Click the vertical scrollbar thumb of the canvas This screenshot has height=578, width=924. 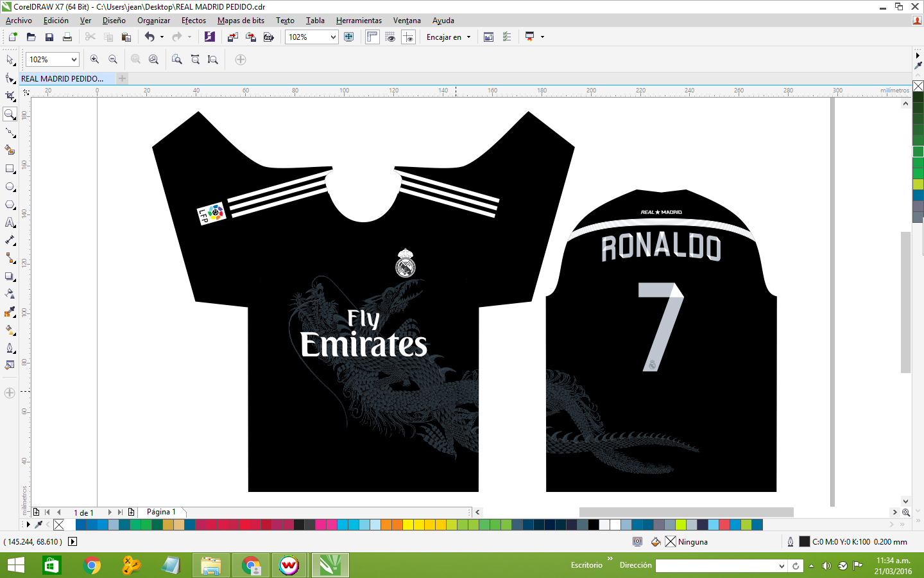905,302
